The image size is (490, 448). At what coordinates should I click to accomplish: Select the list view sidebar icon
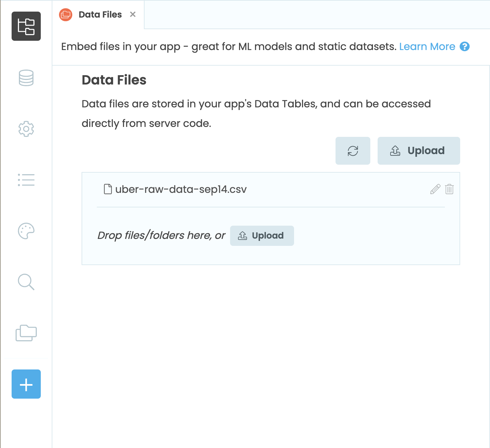click(x=26, y=180)
